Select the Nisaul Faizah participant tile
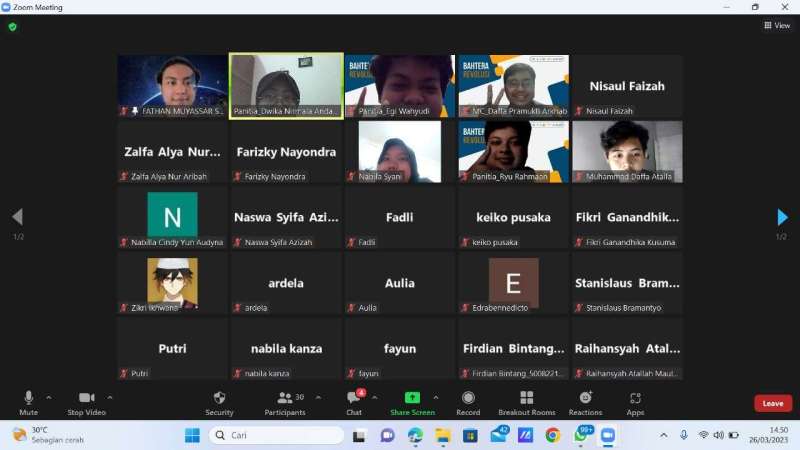Viewport: 800px width, 450px height. click(x=628, y=86)
